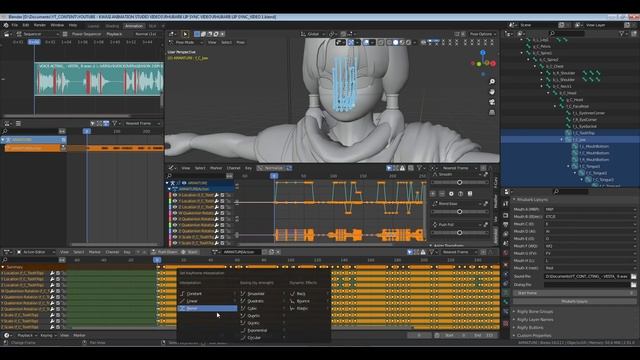Toggle eye on X Location graph channel
This screenshot has width=640, height=360.
pyautogui.click(x=175, y=195)
